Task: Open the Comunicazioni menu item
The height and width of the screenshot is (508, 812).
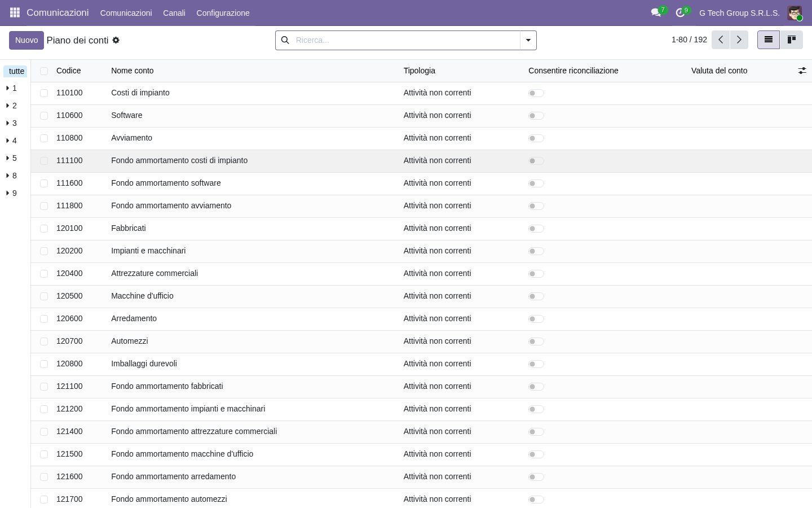Action: pos(126,13)
